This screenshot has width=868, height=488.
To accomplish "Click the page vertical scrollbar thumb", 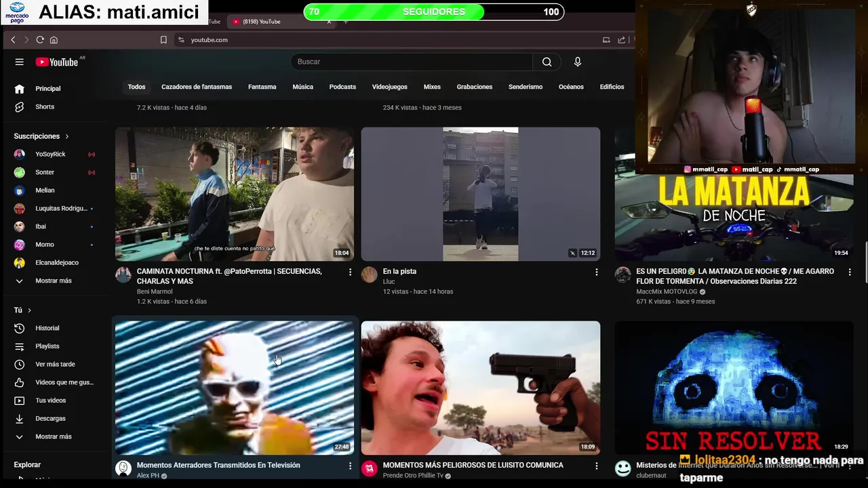I will coord(865,262).
